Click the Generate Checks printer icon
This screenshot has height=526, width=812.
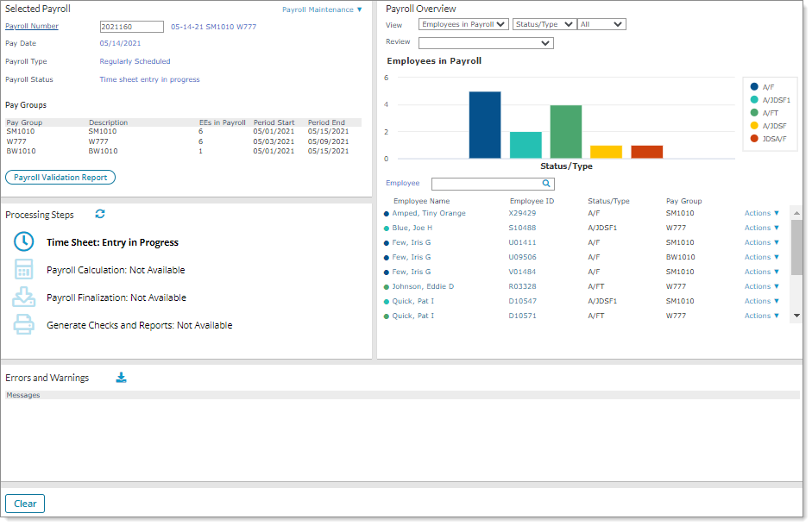pos(24,325)
